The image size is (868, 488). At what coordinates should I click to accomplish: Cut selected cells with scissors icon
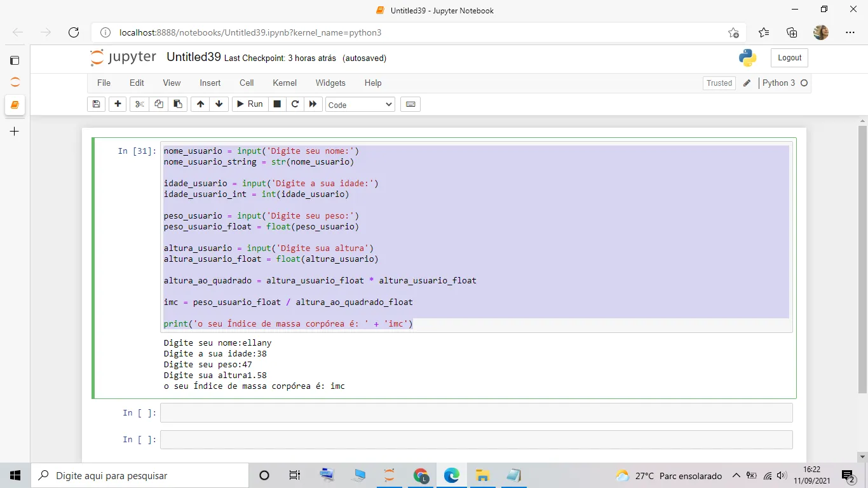click(140, 104)
